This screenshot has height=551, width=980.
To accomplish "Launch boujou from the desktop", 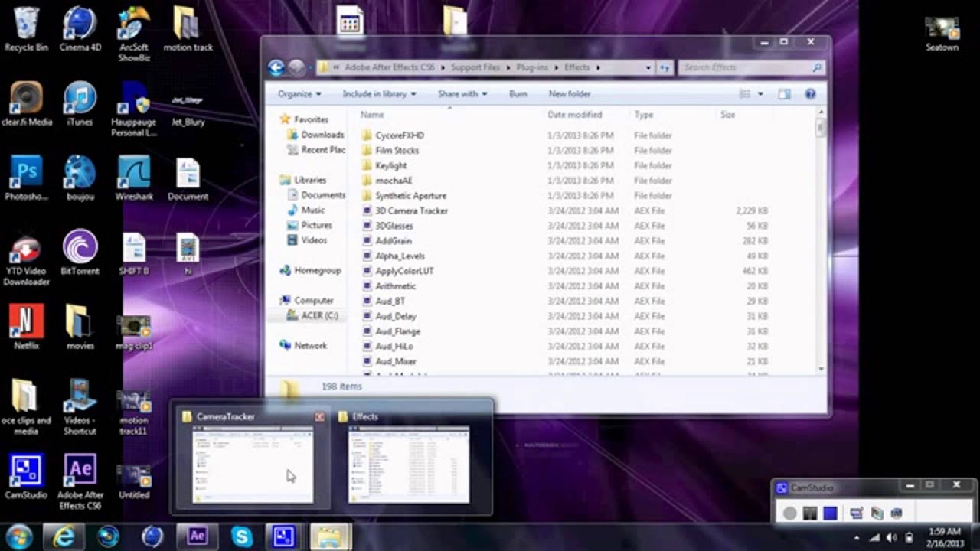I will coord(80,178).
